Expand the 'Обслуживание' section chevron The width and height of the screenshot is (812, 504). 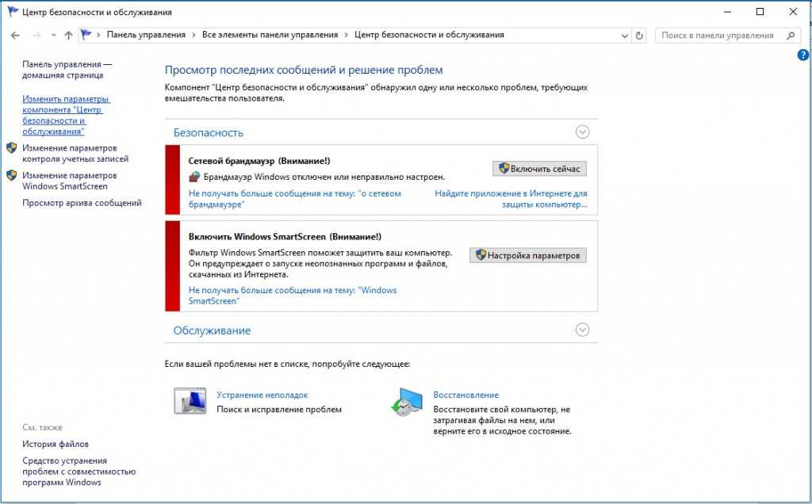click(x=583, y=330)
